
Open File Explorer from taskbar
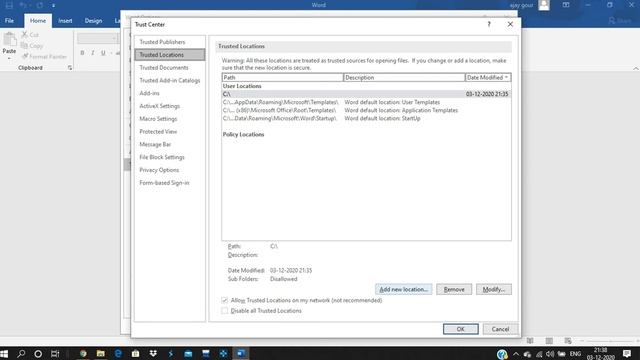coord(100,353)
